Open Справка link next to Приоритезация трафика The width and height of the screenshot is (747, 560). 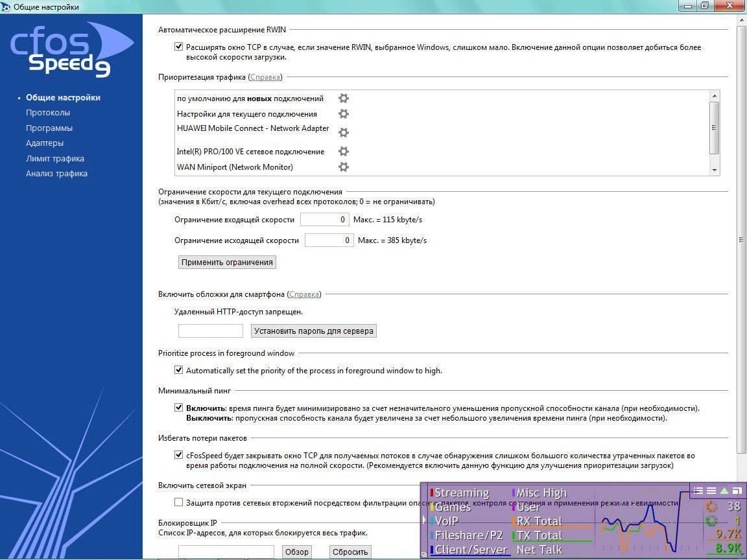(265, 77)
